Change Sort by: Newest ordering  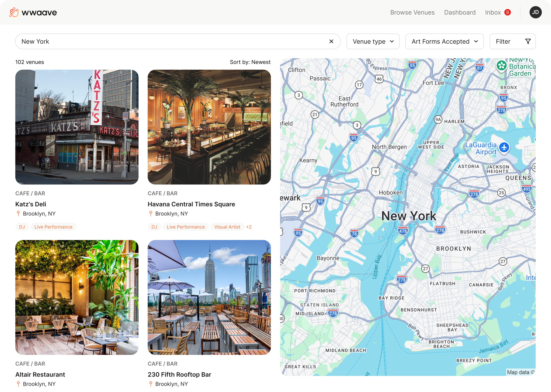(250, 62)
